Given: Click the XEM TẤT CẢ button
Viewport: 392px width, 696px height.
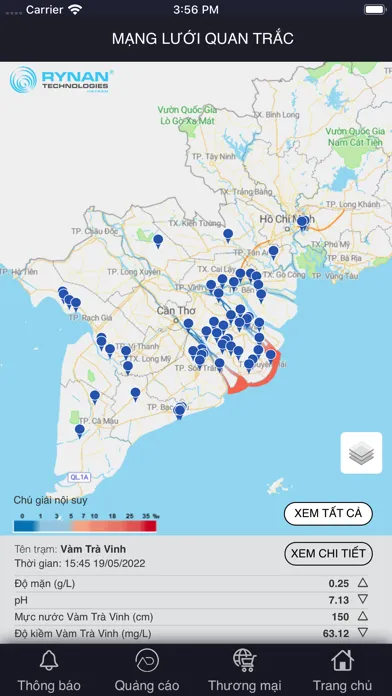Looking at the screenshot, I should click(x=328, y=514).
